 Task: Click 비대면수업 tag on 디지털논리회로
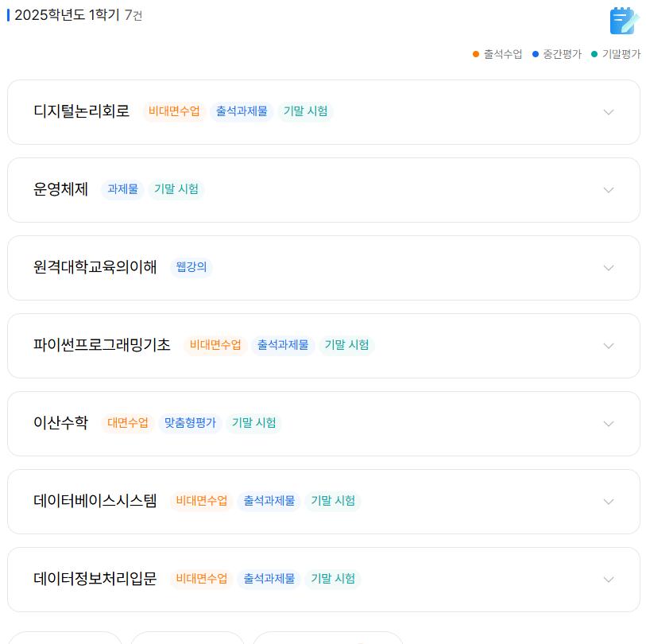[174, 111]
